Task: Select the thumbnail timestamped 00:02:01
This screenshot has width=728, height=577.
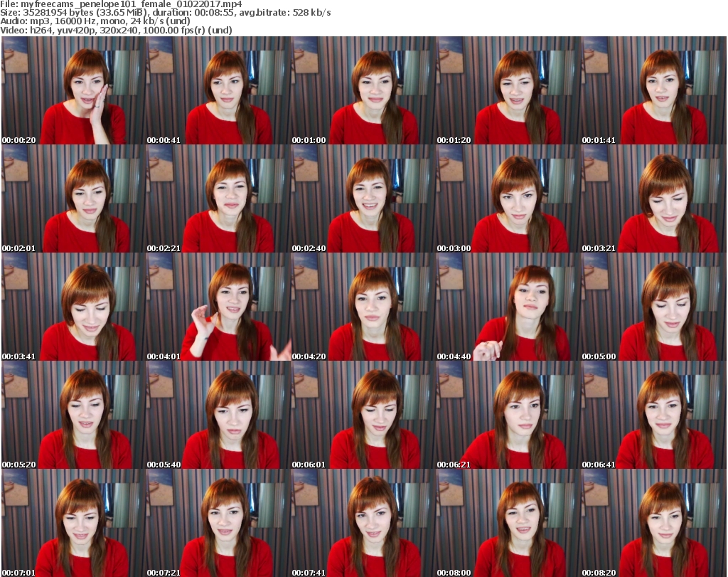Action: coord(73,198)
